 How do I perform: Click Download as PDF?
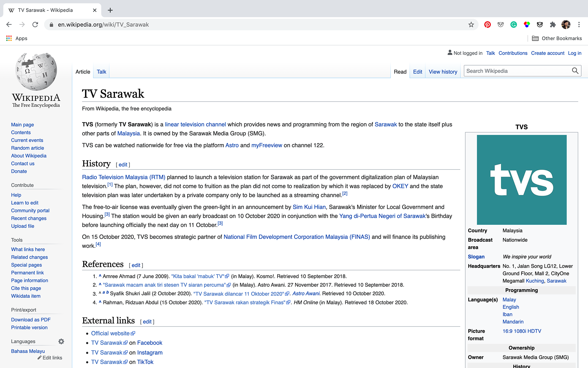(x=31, y=320)
